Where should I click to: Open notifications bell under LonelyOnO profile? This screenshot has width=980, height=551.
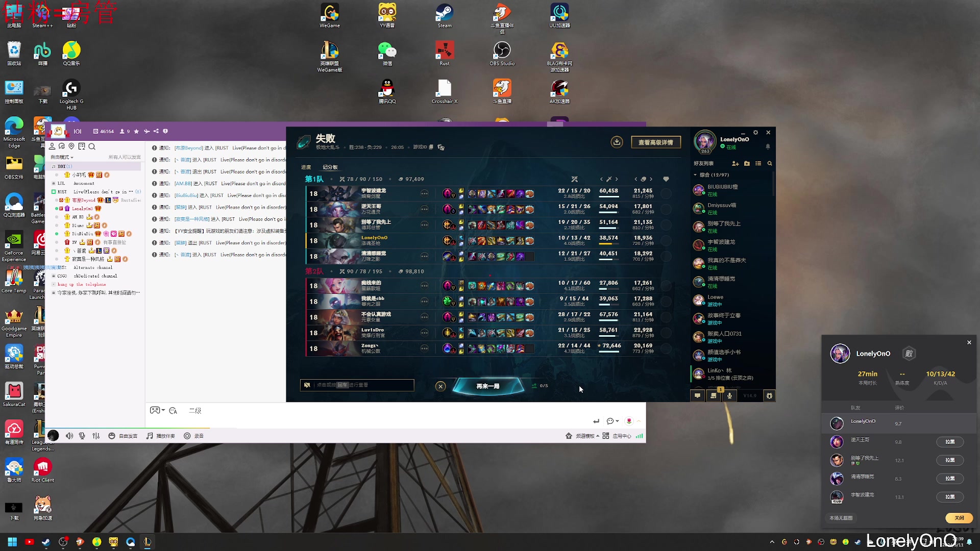click(x=768, y=146)
